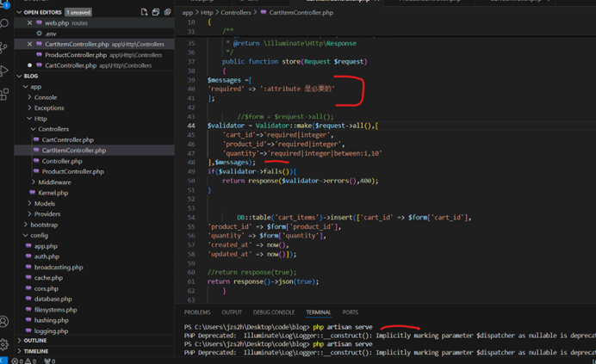Screen dimensions: 596x364
Task: Expand the Middleware folder
Action: coord(33,182)
